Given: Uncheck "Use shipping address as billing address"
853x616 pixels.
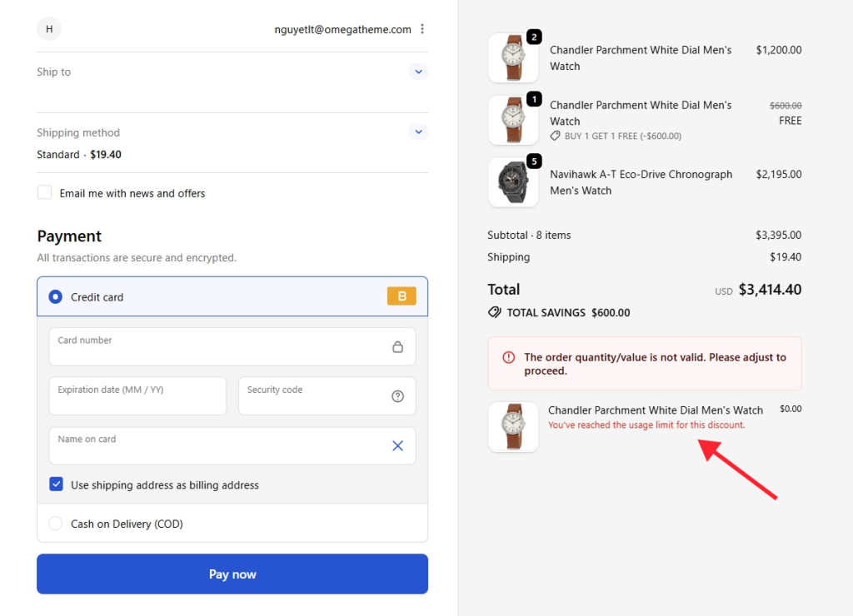Looking at the screenshot, I should (x=55, y=484).
